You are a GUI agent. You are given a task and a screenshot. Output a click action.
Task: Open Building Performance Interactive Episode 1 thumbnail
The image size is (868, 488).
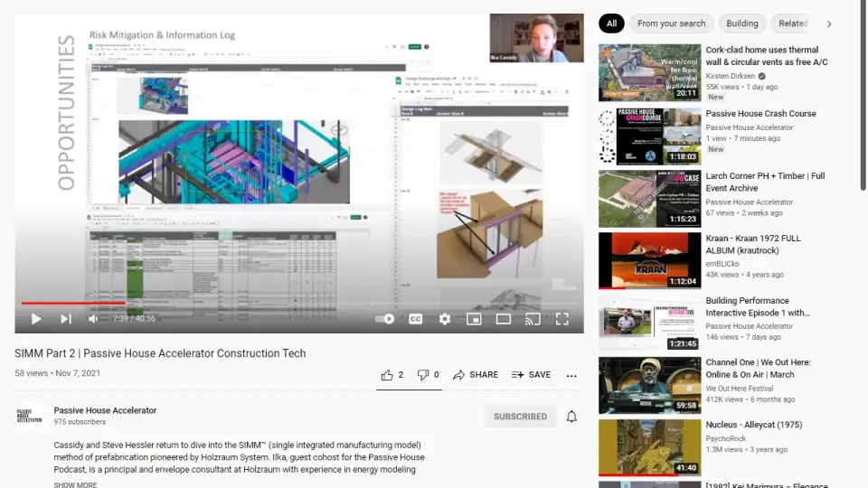(x=649, y=323)
